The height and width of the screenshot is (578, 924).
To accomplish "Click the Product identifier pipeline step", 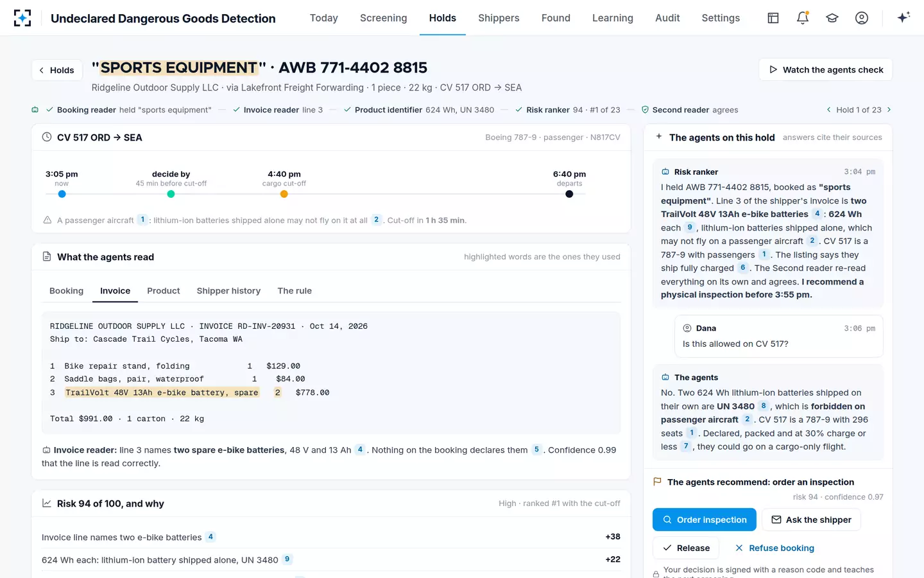I will (x=419, y=110).
